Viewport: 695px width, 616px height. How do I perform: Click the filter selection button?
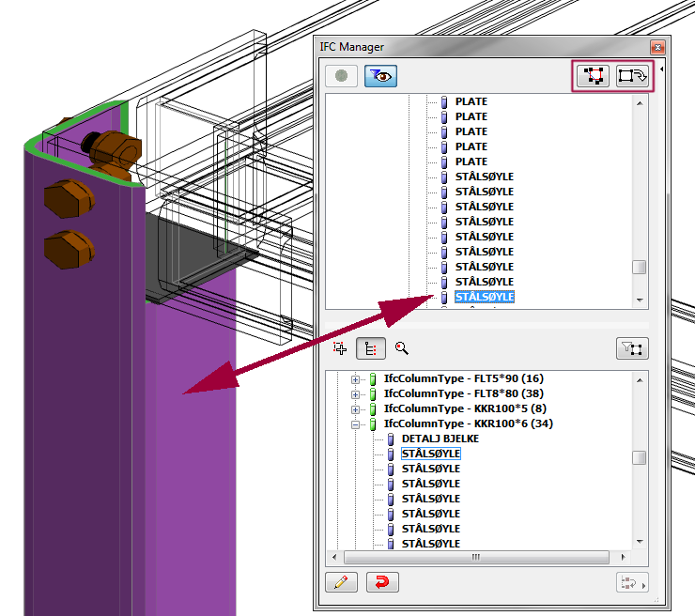click(632, 348)
